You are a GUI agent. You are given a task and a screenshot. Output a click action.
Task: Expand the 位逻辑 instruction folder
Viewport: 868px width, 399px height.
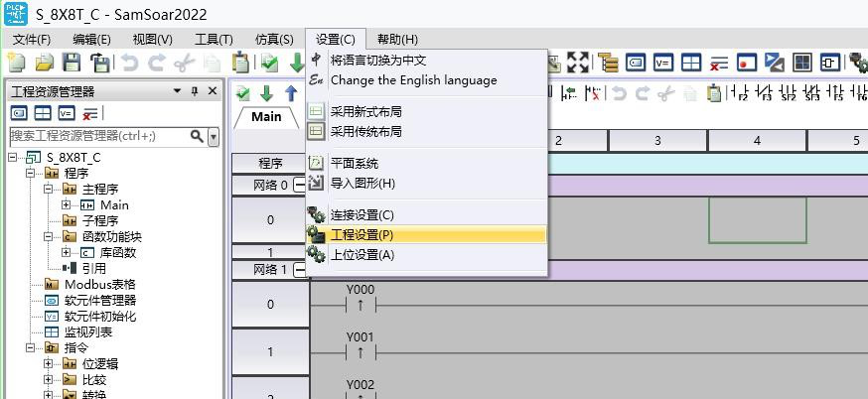click(49, 364)
